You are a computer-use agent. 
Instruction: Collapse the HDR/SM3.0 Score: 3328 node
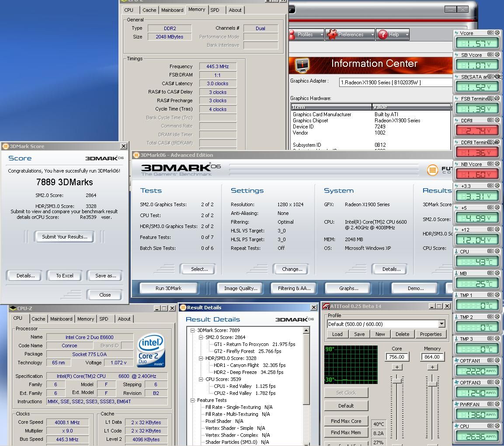pos(201,358)
